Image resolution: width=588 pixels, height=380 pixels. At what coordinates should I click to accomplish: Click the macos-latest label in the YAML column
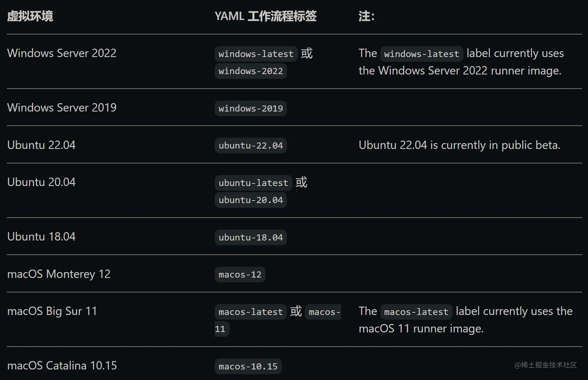250,312
